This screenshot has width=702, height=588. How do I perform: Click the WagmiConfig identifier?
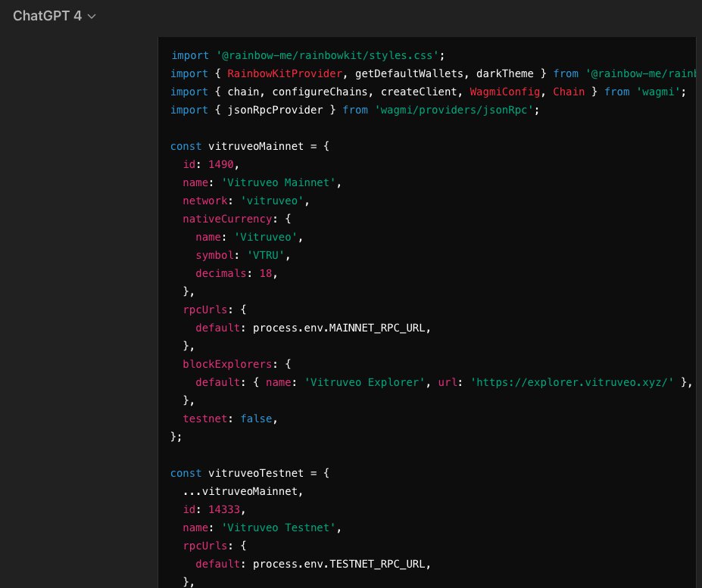[504, 92]
